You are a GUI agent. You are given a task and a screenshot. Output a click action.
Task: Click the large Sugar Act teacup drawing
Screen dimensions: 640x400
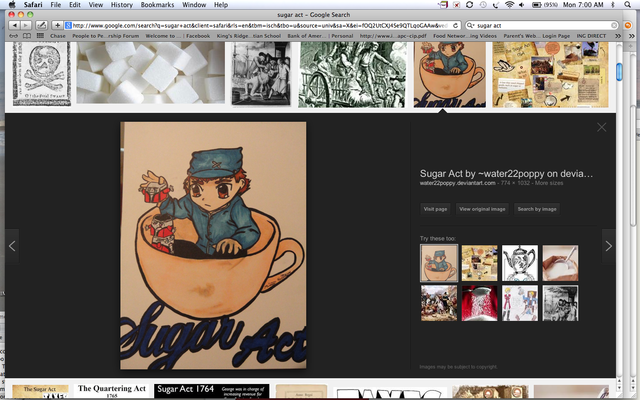[x=213, y=245]
